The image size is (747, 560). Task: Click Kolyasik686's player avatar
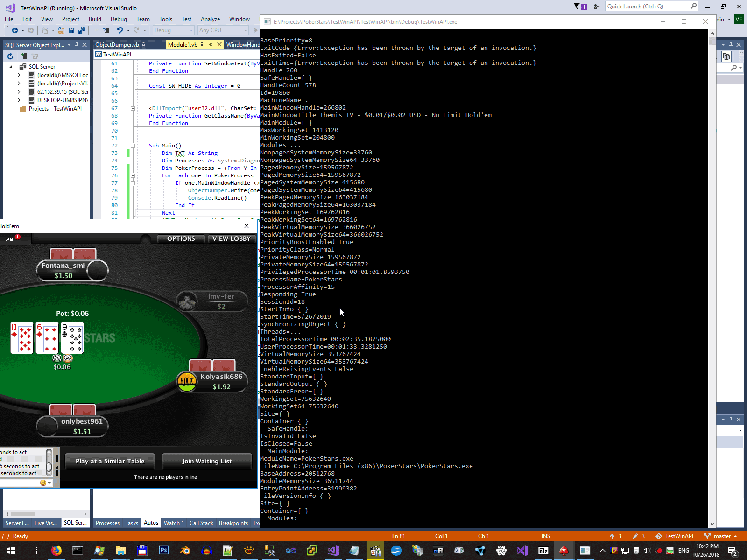click(187, 381)
